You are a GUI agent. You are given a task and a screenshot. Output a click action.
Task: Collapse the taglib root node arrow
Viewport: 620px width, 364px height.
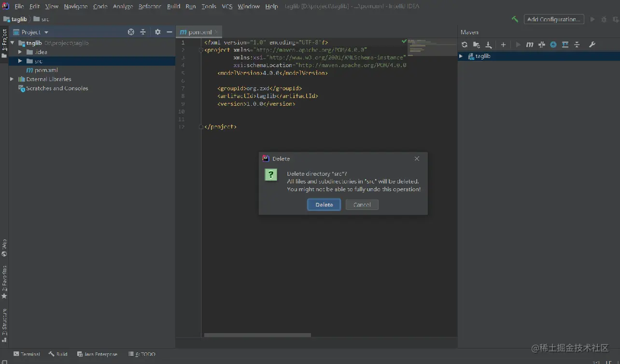pos(13,43)
